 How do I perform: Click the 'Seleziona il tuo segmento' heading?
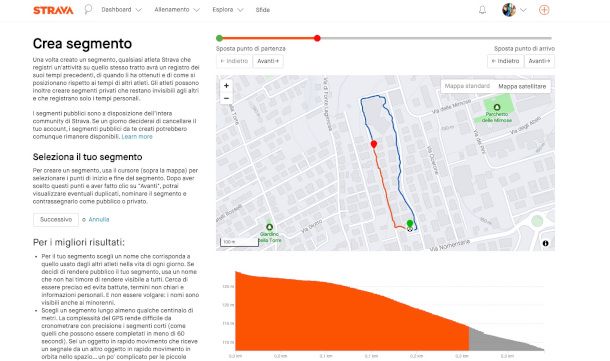88,157
